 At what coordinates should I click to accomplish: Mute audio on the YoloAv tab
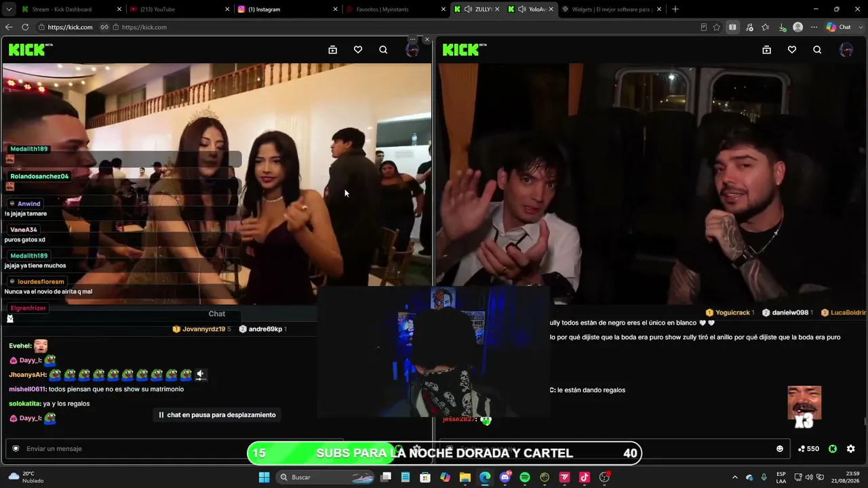pyautogui.click(x=521, y=9)
